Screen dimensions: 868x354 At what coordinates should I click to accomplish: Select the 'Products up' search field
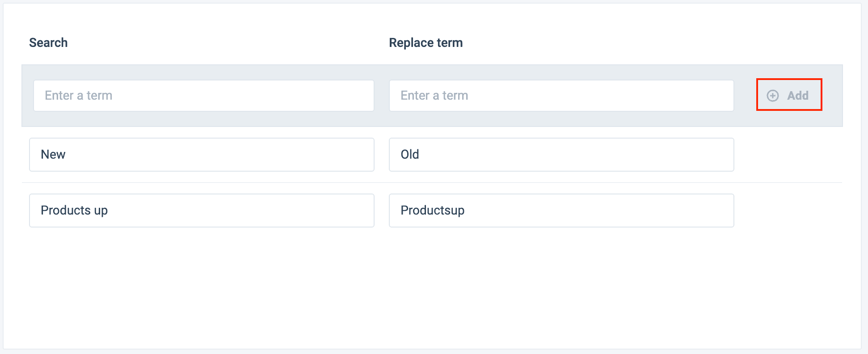(x=202, y=211)
